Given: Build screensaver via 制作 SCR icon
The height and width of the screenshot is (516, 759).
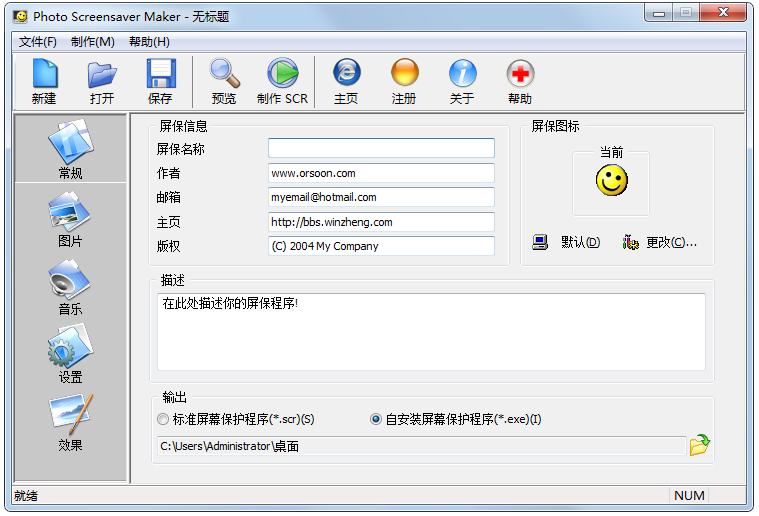Looking at the screenshot, I should point(282,80).
